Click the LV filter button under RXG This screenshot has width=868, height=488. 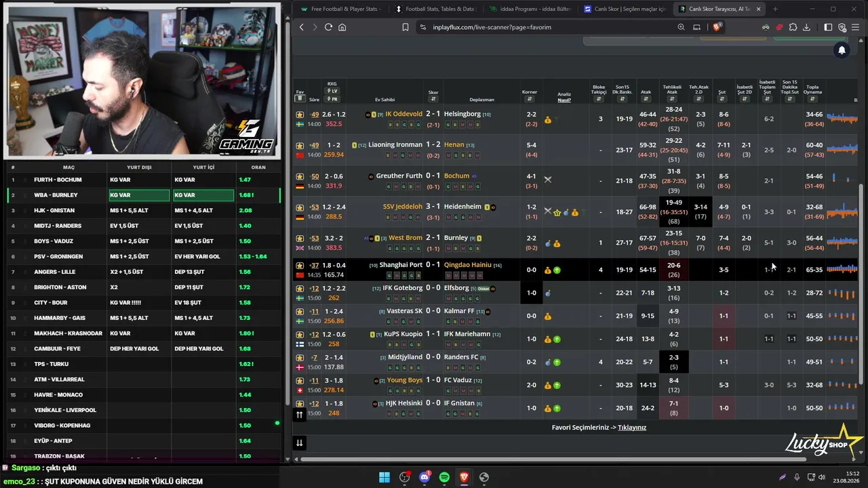click(332, 91)
